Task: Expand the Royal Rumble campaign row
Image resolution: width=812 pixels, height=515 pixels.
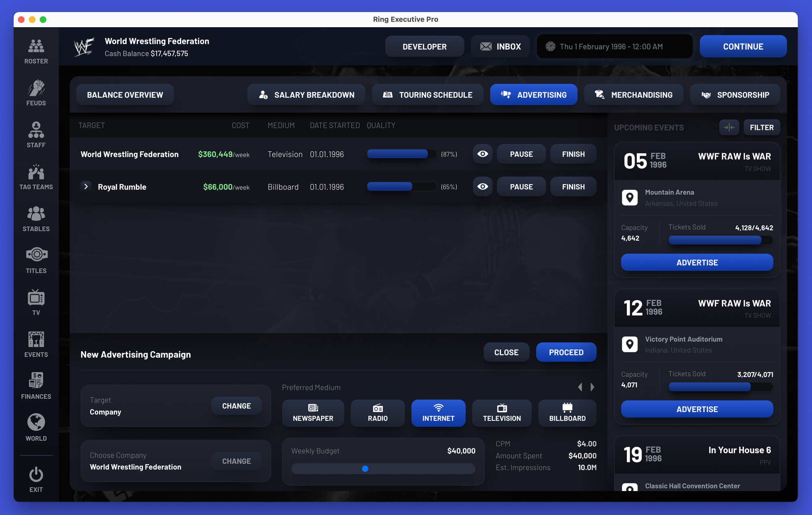Action: pyautogui.click(x=86, y=186)
